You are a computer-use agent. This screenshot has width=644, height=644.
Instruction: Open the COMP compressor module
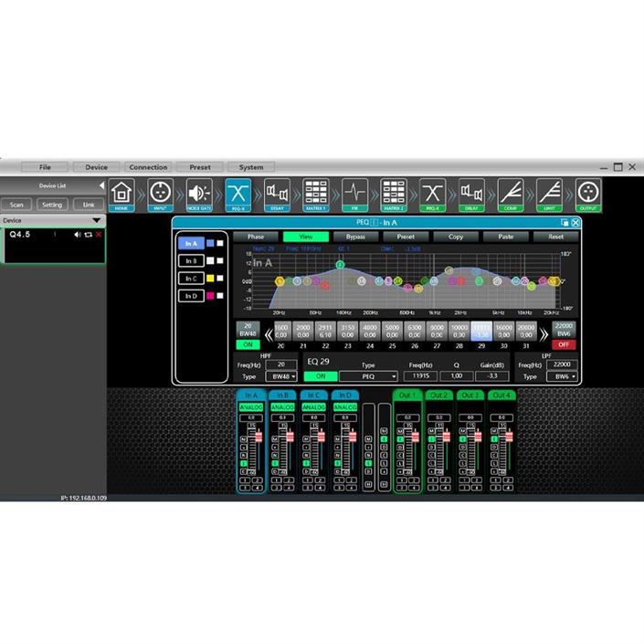click(x=510, y=192)
